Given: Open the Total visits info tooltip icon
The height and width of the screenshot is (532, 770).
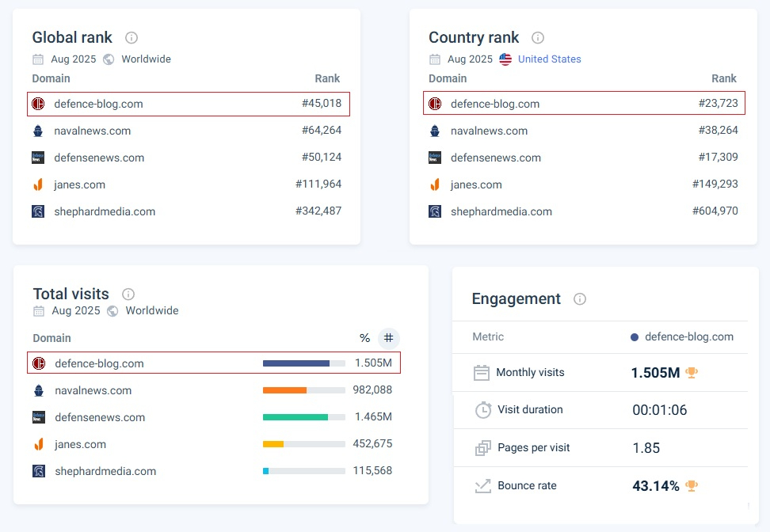Looking at the screenshot, I should click(x=128, y=294).
